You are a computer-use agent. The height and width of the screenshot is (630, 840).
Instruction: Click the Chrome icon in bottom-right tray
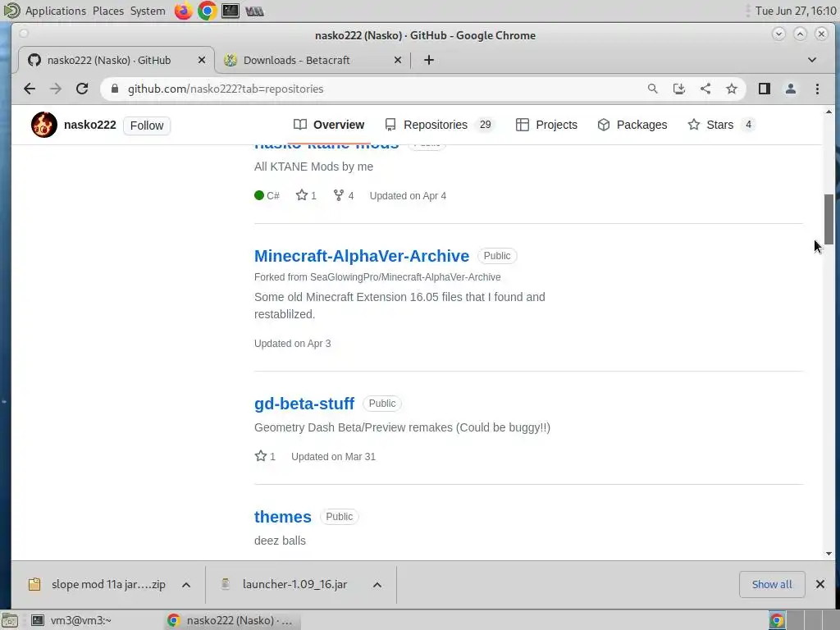point(777,620)
